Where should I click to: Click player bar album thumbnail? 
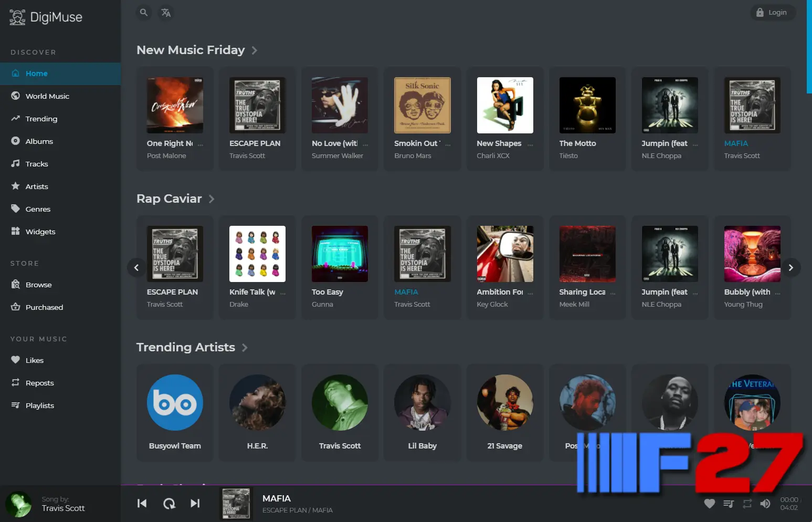[x=236, y=504]
